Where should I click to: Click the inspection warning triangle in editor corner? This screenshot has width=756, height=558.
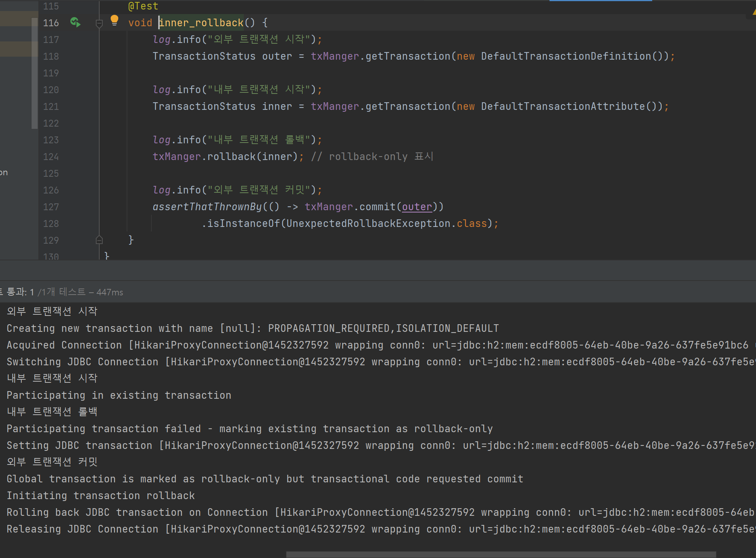pos(754,12)
